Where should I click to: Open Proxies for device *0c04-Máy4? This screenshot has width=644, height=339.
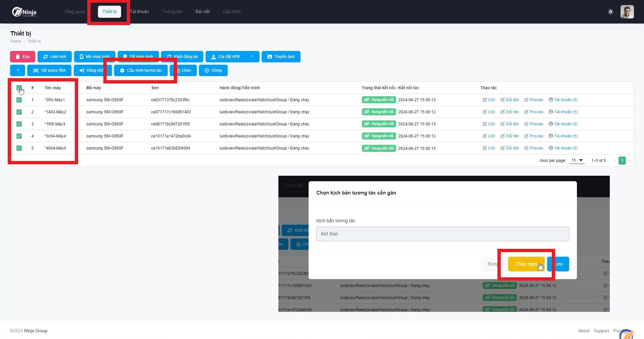click(x=534, y=136)
